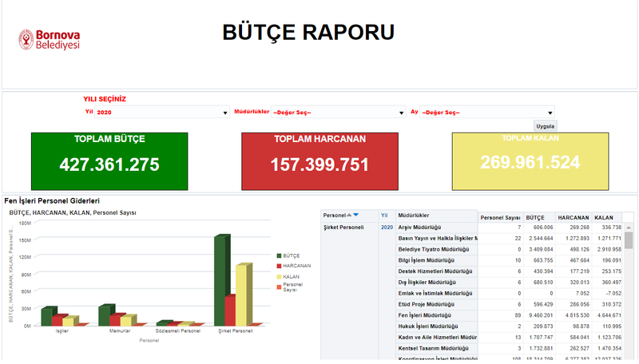Click the Bornova Belediyesi logo
Viewport: 639px width, 364px height.
[x=49, y=39]
